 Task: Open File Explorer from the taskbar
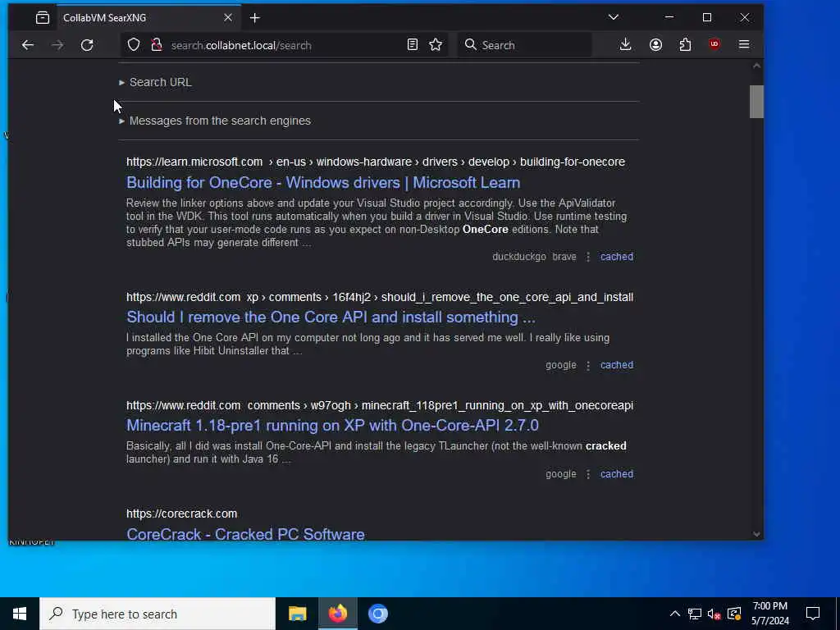coord(297,614)
